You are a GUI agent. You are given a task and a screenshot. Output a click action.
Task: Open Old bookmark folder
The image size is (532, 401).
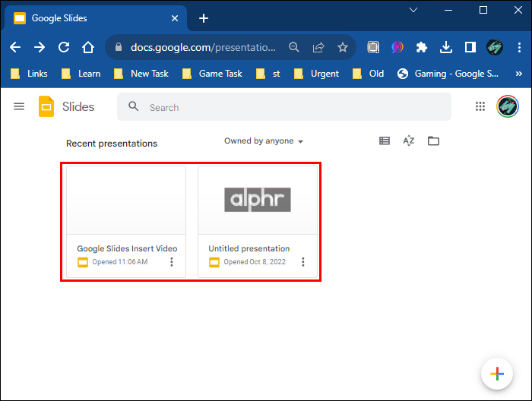pyautogui.click(x=368, y=74)
